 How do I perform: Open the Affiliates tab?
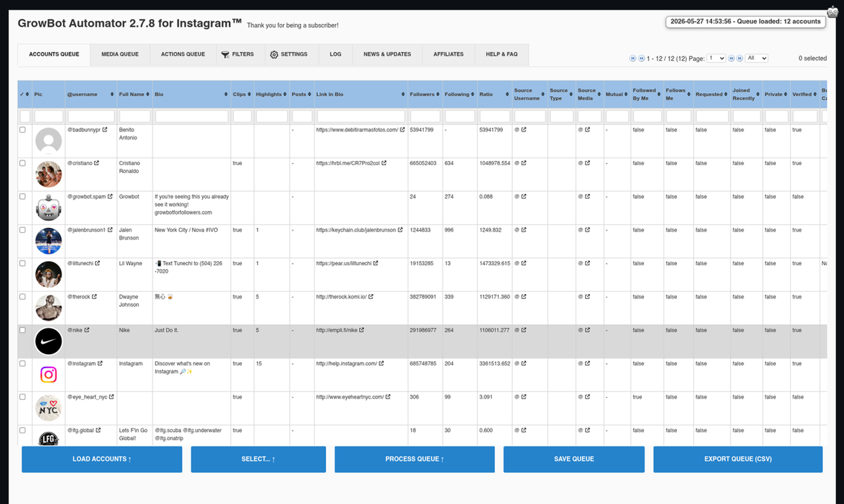(448, 54)
